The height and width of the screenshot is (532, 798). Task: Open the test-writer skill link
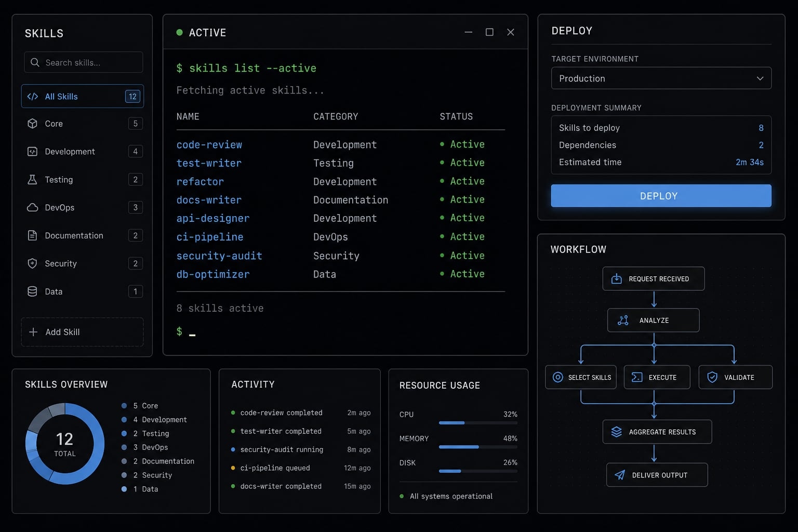(x=209, y=163)
